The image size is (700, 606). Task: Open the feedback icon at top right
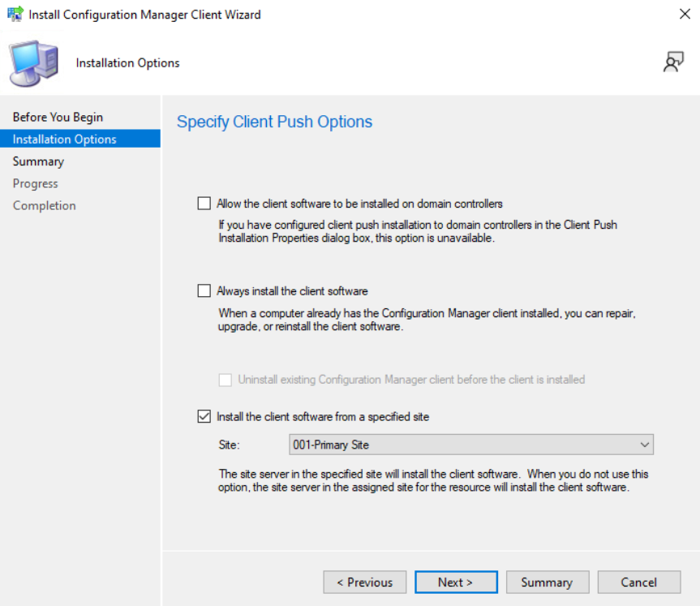[x=673, y=62]
